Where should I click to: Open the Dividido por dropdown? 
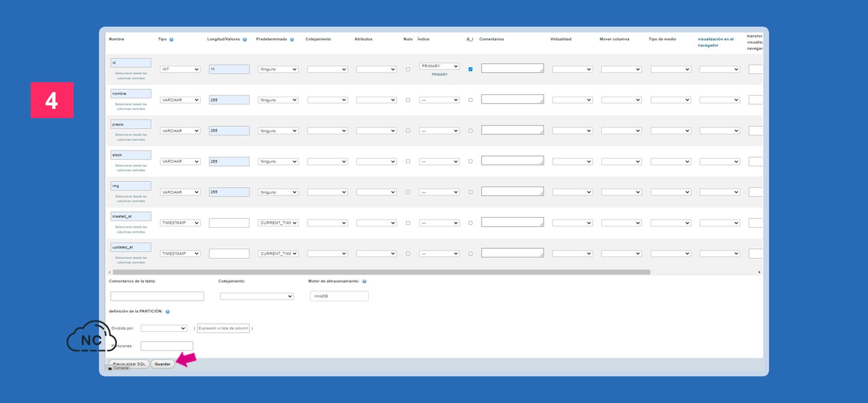click(164, 328)
